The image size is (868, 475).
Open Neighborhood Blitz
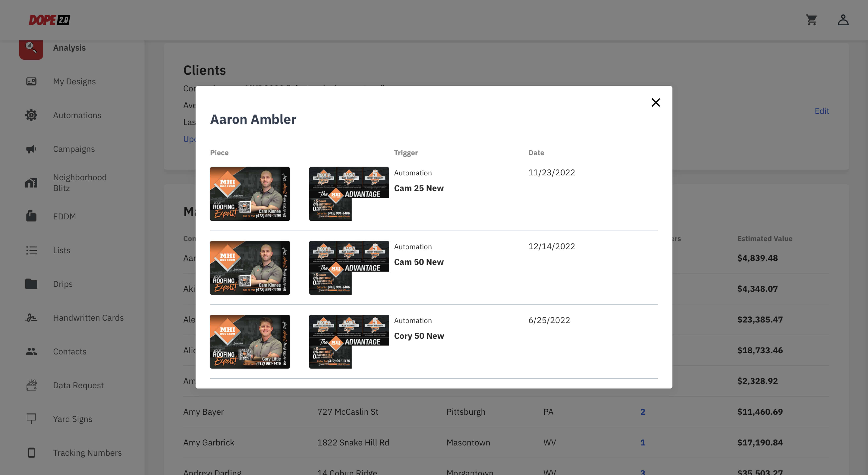[80, 183]
